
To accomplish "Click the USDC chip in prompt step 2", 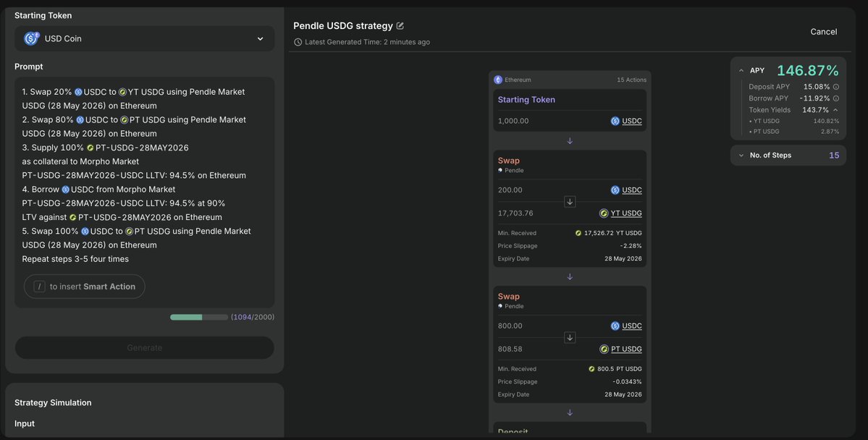I will coord(93,119).
